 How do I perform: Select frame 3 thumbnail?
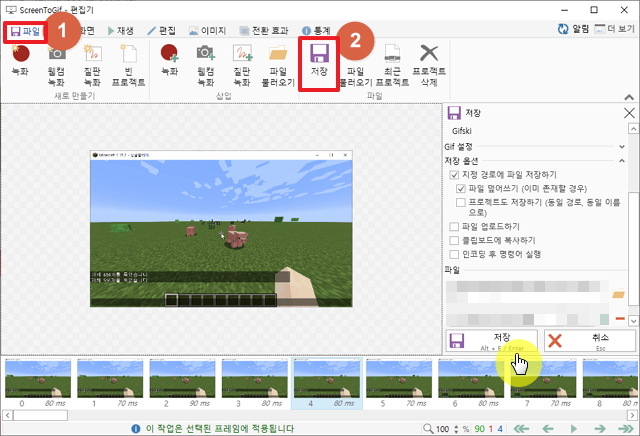[x=254, y=384]
